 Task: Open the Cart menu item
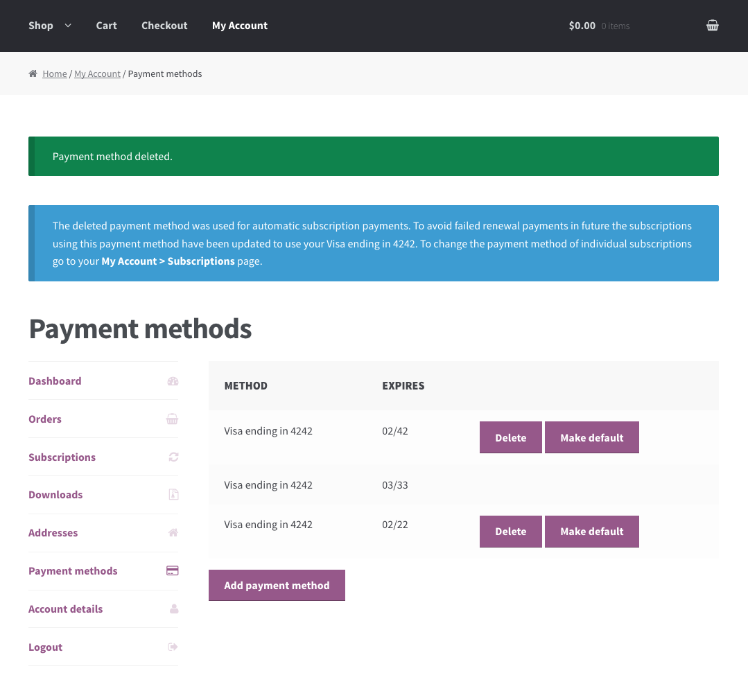pyautogui.click(x=106, y=25)
